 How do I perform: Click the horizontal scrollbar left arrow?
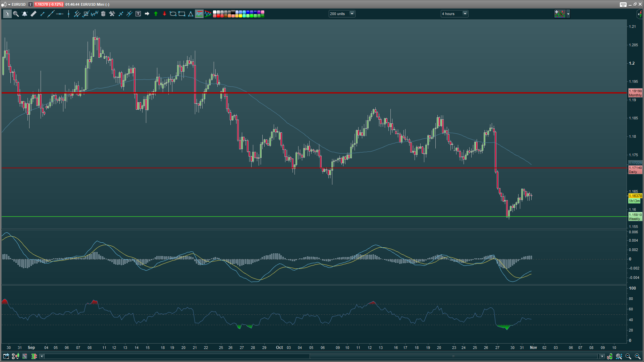tap(42, 356)
